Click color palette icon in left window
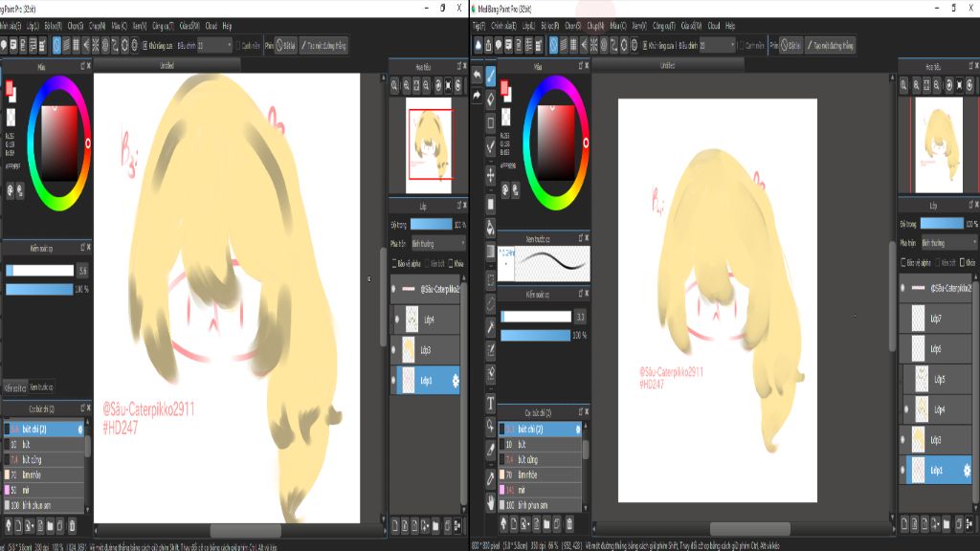 tap(10, 190)
